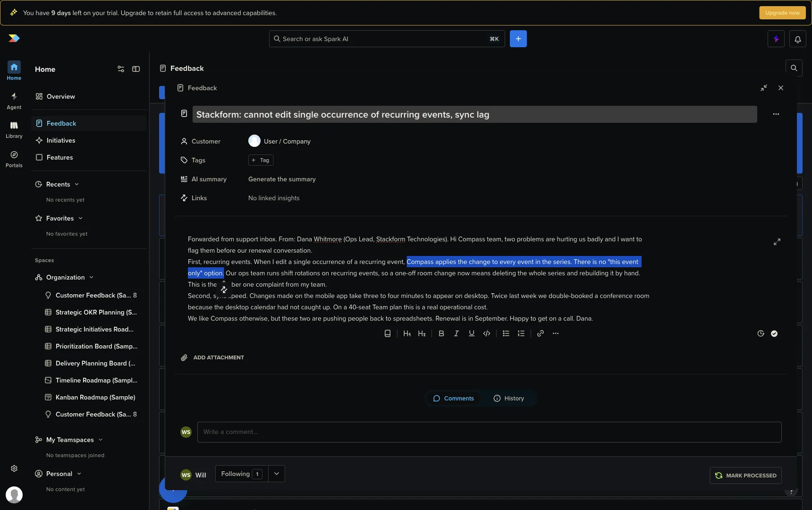Switch to the Comments tab

453,399
